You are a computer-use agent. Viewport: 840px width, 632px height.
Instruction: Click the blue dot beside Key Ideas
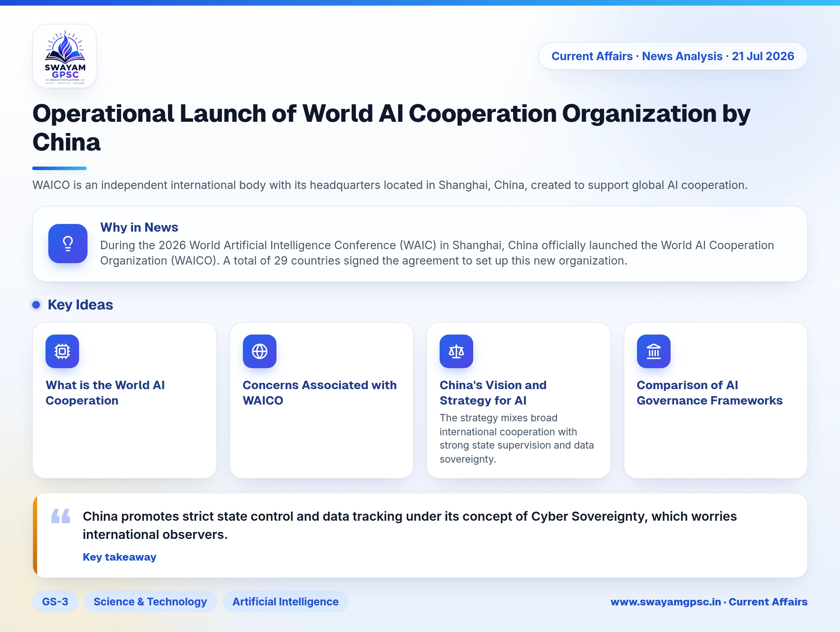click(x=36, y=305)
